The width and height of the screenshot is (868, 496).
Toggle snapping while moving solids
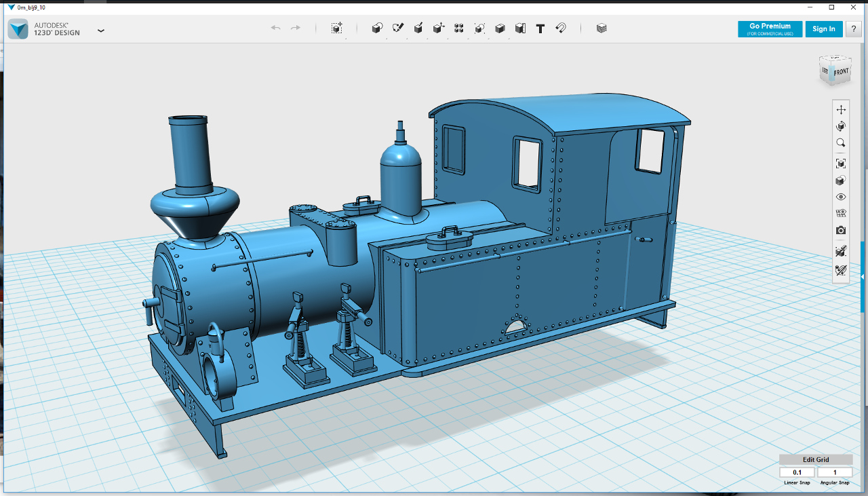click(841, 251)
